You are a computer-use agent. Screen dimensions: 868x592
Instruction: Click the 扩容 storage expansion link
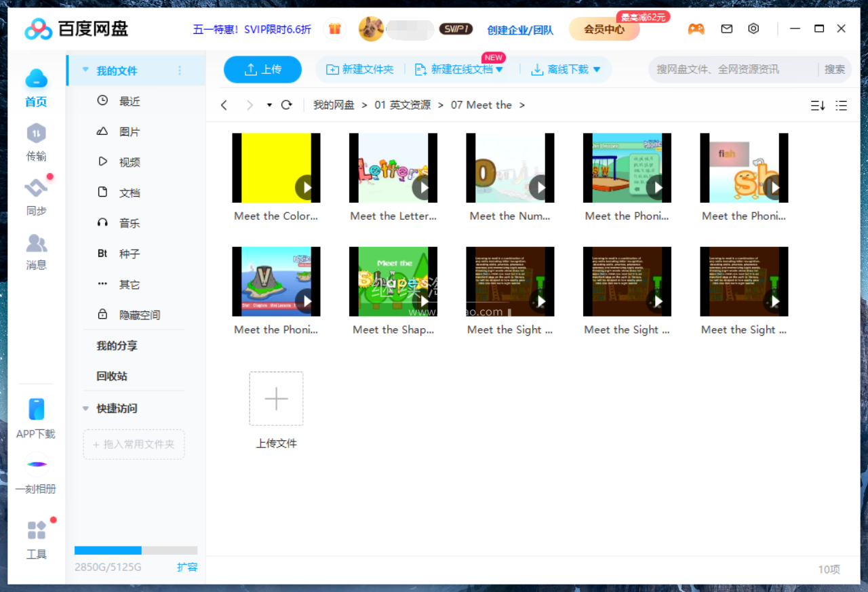pos(187,567)
